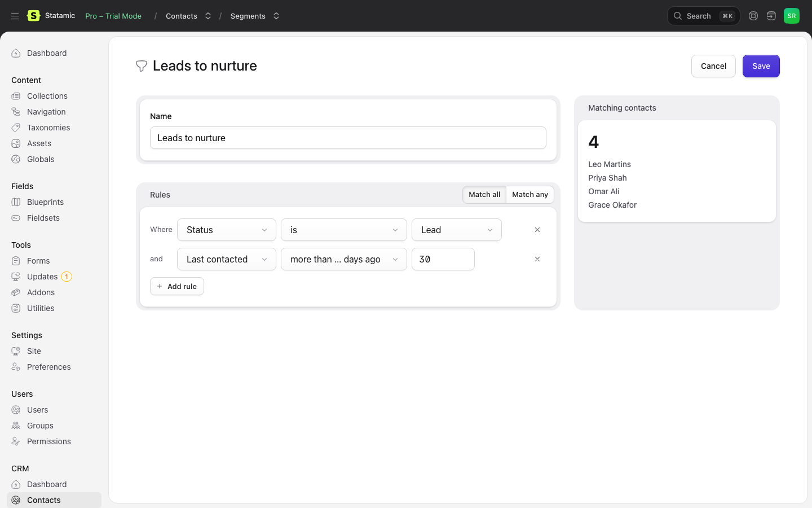Click the segment Name input field
The height and width of the screenshot is (508, 812).
(x=348, y=138)
